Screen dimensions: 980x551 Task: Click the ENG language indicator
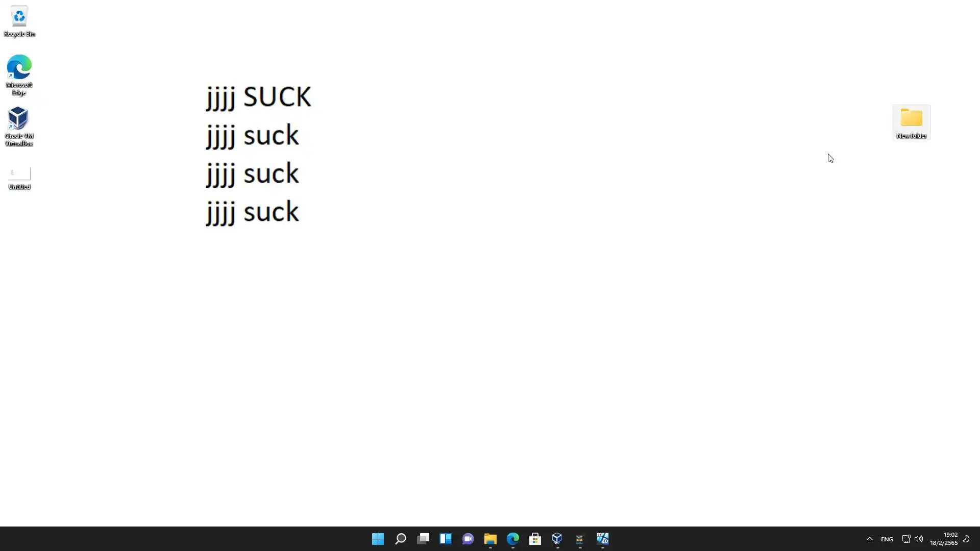click(887, 539)
